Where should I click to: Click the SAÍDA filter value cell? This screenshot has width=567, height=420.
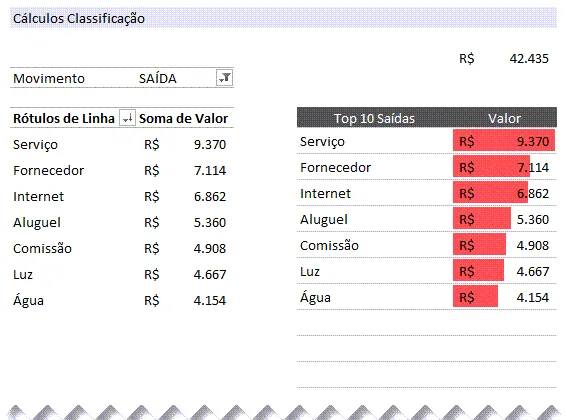click(158, 79)
